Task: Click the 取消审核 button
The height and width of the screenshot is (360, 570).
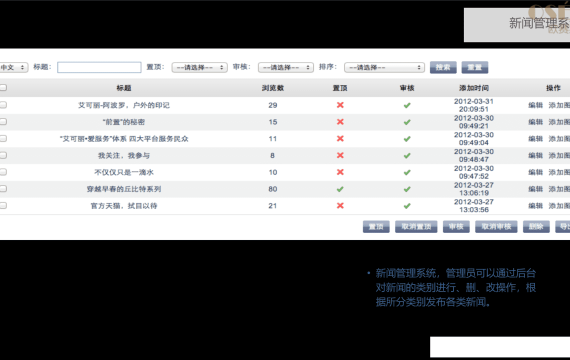Action: coord(496,227)
